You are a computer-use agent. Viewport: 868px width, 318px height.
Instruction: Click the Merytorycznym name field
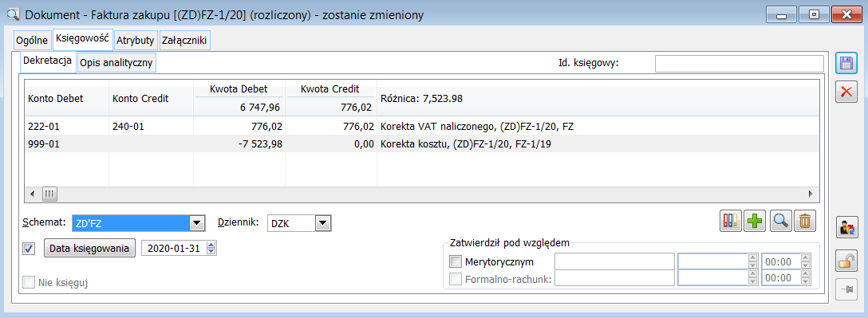[614, 261]
